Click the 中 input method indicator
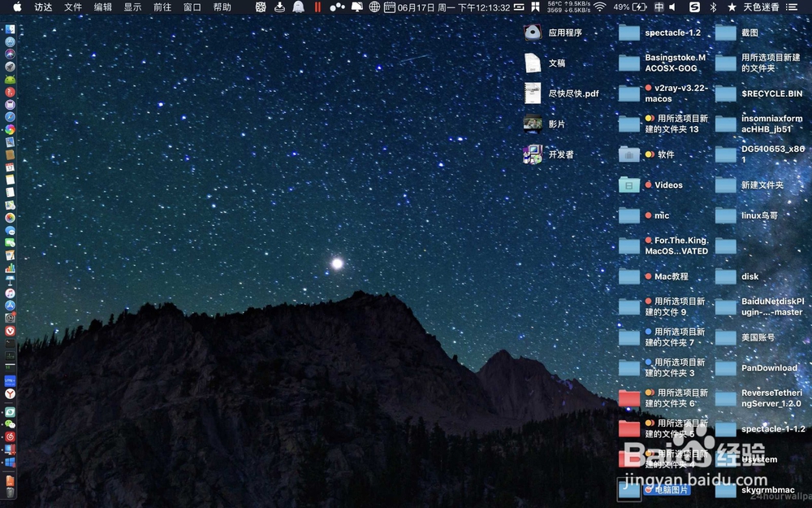 659,7
